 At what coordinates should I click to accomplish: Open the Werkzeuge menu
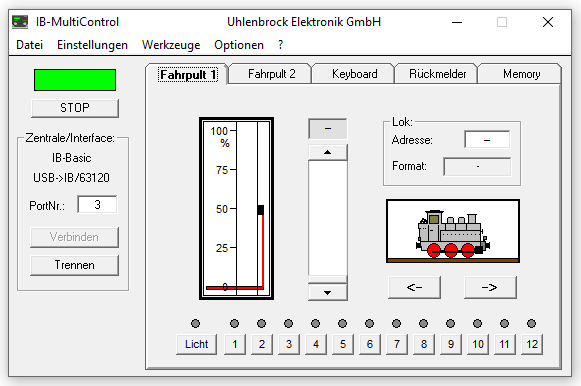pos(171,45)
